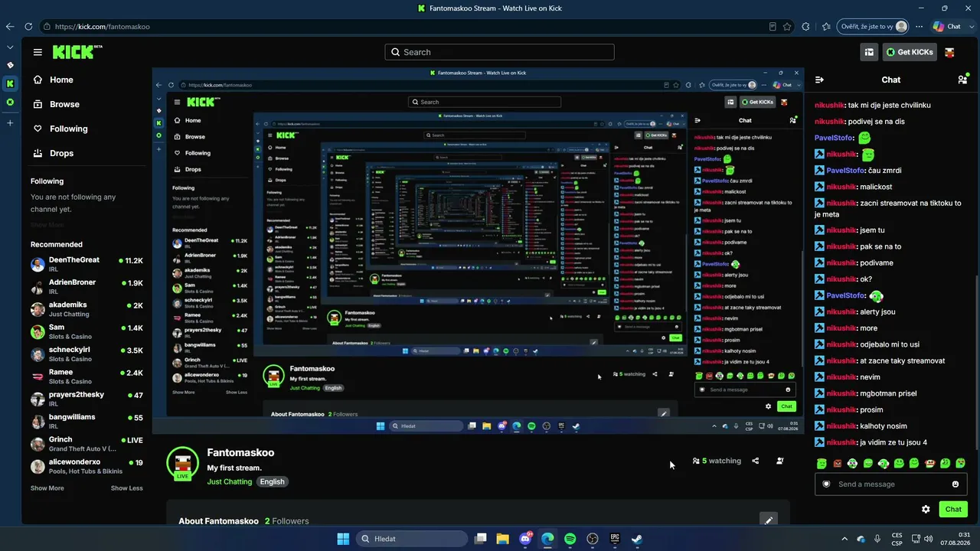
Task: Click the main Get KICKs button
Action: point(910,52)
